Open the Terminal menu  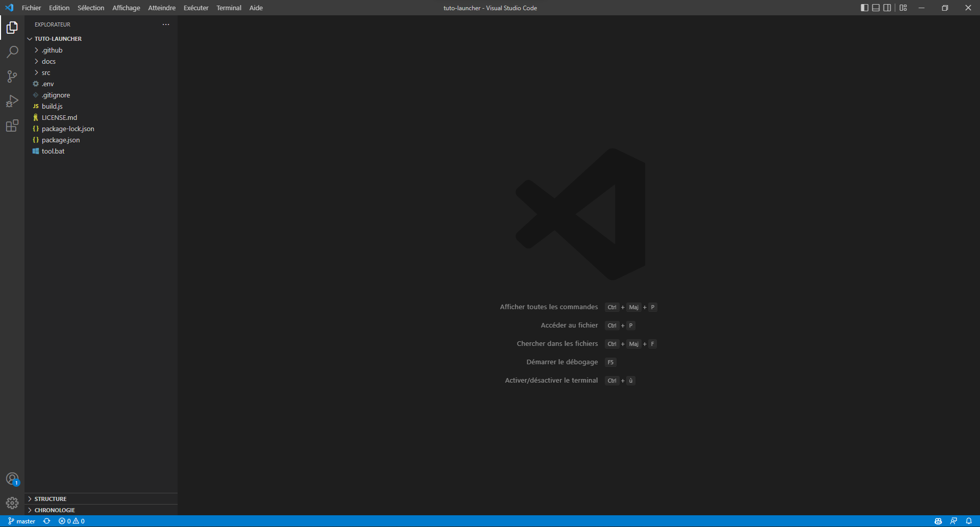(x=229, y=8)
